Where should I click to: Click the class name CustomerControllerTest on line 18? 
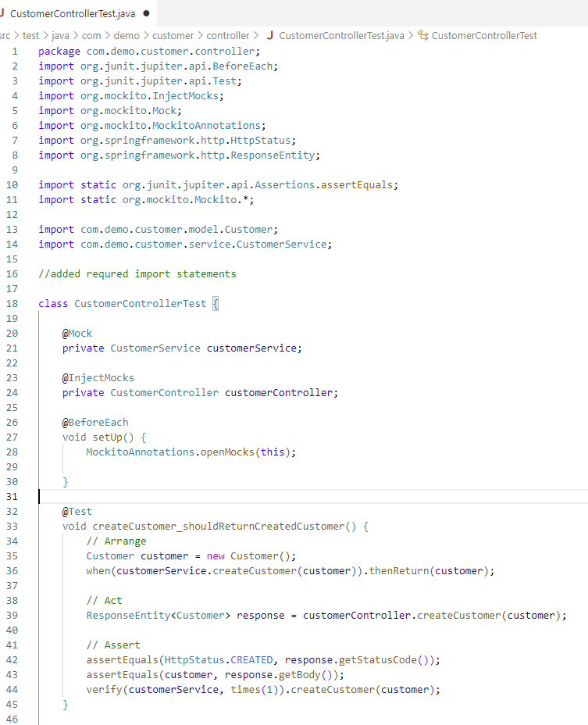[140, 304]
